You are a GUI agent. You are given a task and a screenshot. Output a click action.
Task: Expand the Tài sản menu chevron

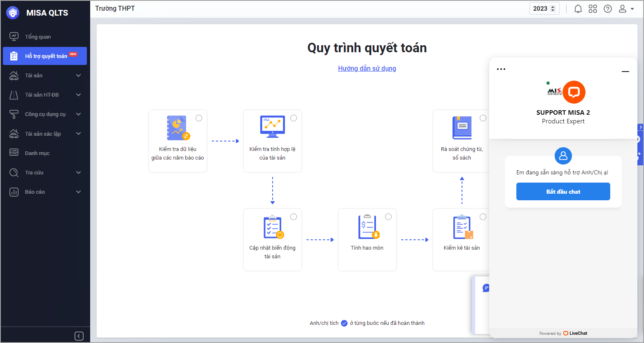point(79,75)
